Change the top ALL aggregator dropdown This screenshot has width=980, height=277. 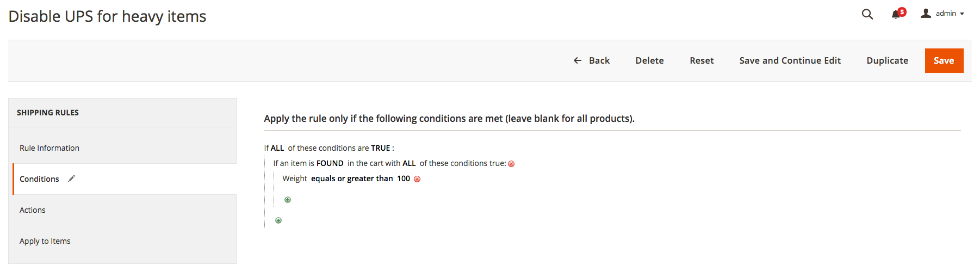(277, 148)
